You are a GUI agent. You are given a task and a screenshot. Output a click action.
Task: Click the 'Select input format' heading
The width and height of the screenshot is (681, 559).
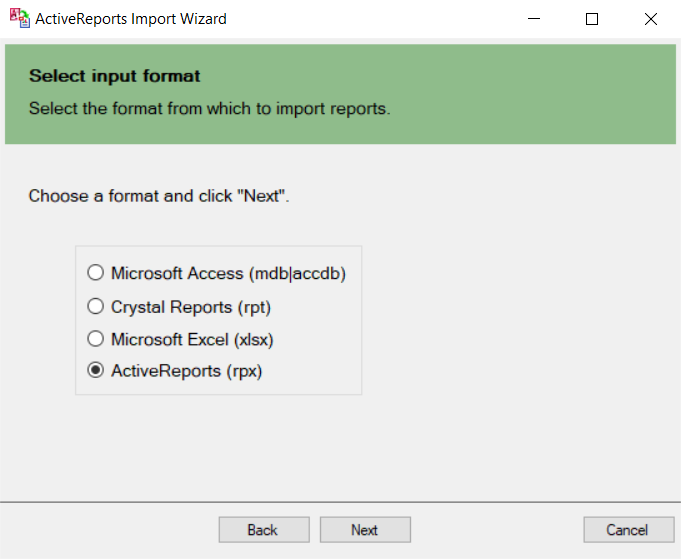[x=115, y=76]
